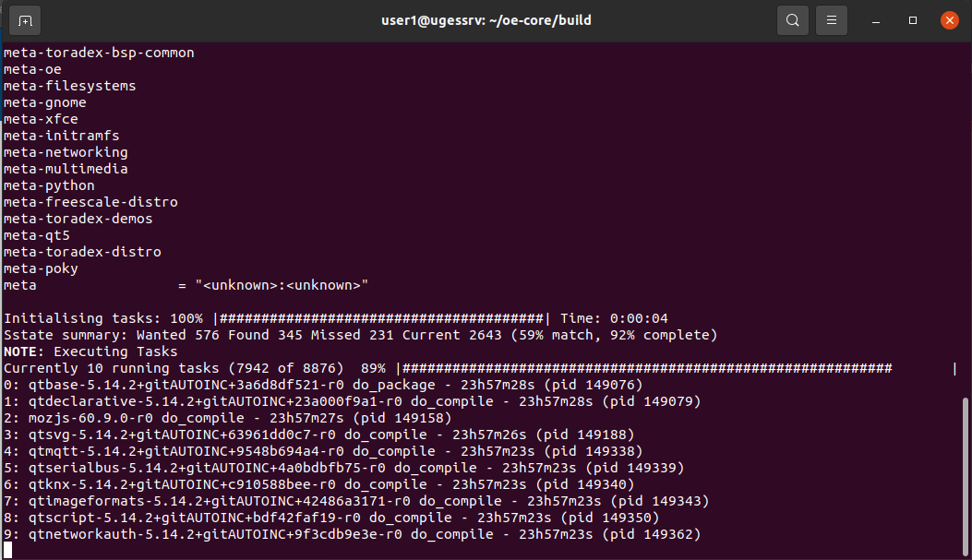Click the qtbase do_package task line

pyautogui.click(x=323, y=386)
